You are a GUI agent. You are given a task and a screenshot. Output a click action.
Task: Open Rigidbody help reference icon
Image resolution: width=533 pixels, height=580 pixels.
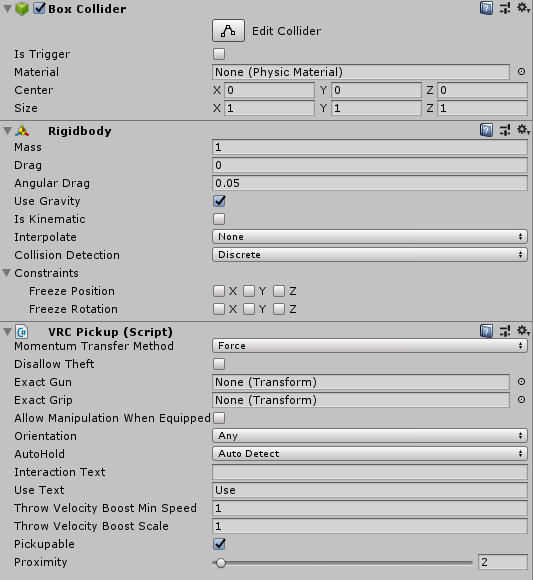pyautogui.click(x=486, y=130)
